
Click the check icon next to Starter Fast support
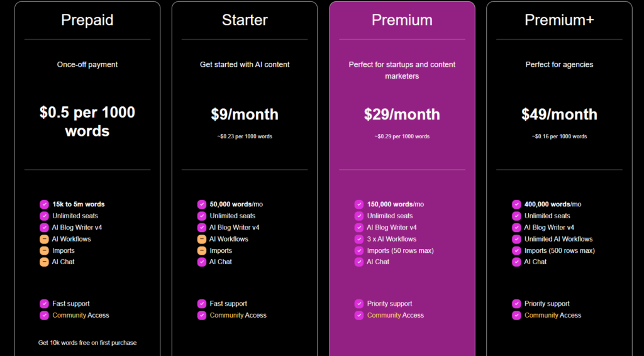[x=202, y=304]
